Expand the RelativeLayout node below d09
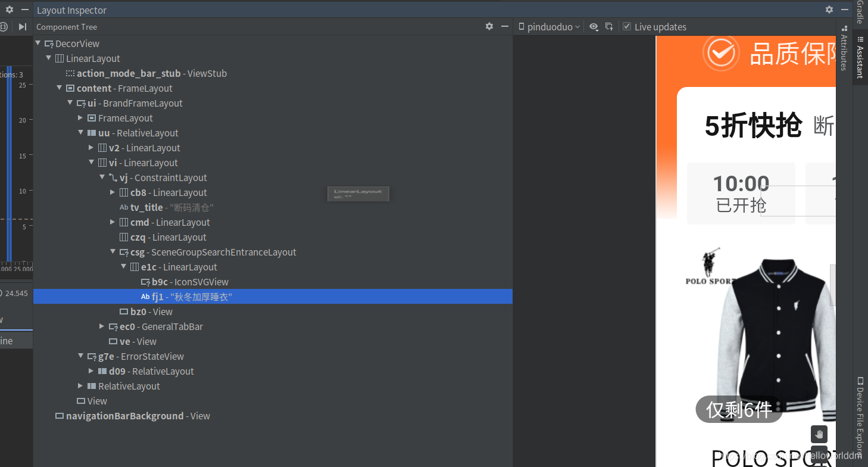The height and width of the screenshot is (467, 868). click(81, 385)
